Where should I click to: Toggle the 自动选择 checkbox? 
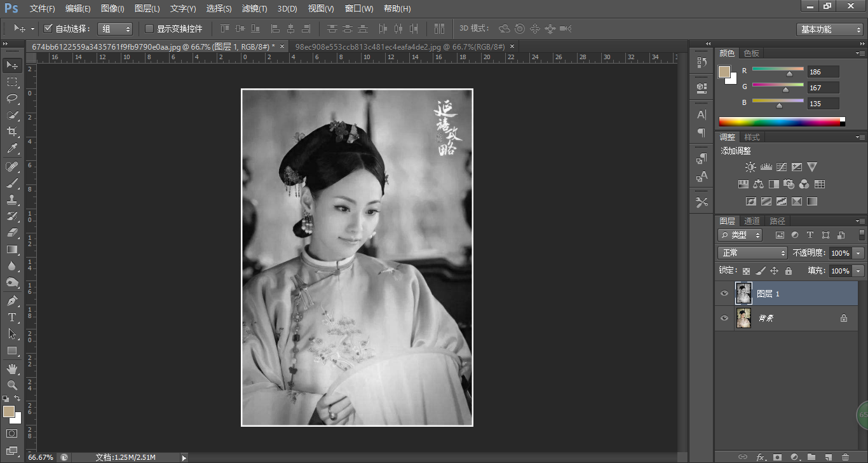coord(48,29)
